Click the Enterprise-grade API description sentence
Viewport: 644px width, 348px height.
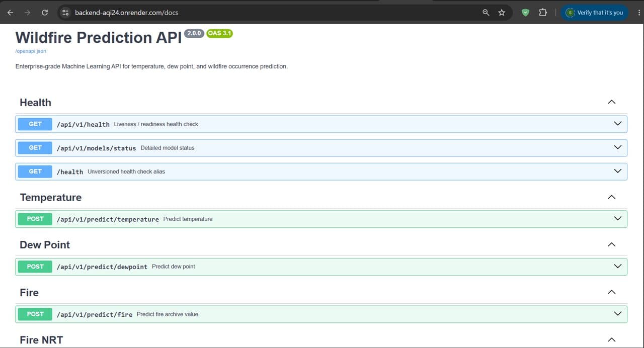tap(151, 66)
